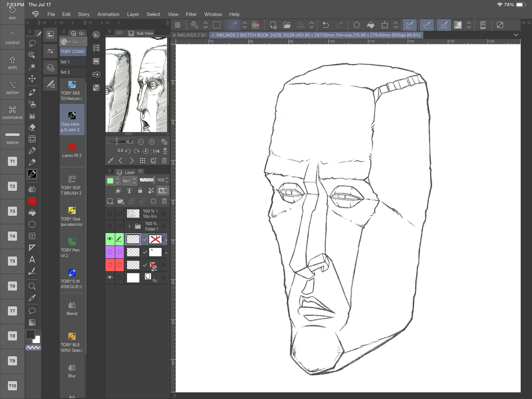Toggle the Clip to layer below icon
The image size is (532, 399).
119,191
